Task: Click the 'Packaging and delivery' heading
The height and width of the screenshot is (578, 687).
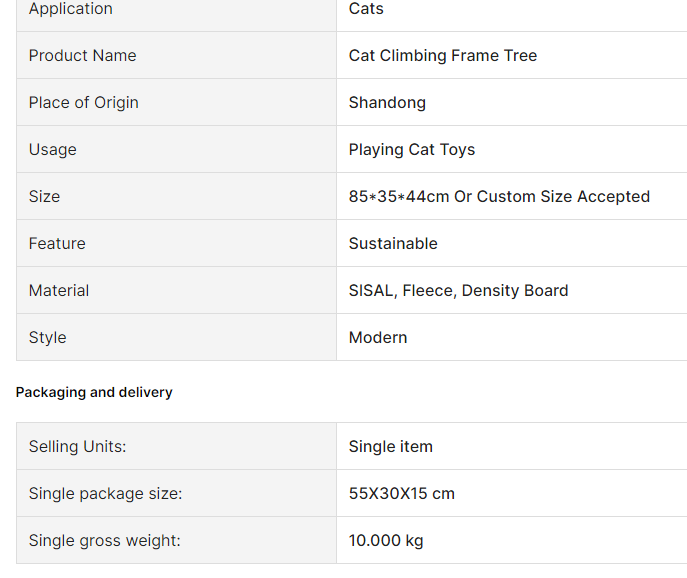Action: 94,392
